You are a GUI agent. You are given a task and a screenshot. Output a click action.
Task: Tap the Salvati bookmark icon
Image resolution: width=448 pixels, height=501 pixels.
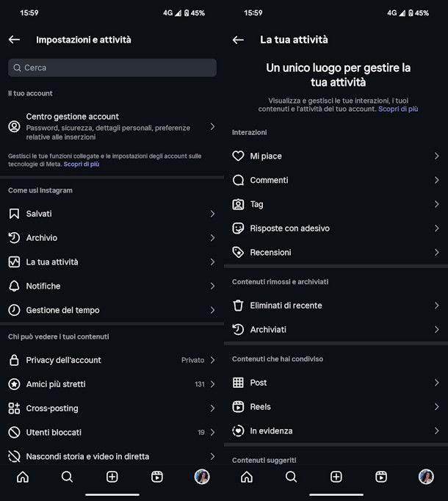coord(14,214)
